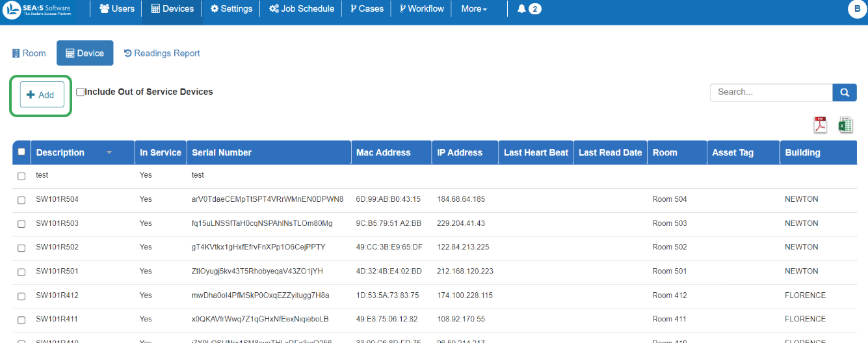Click FLORENCE building in SW101R412 row
The image size is (868, 343).
(805, 295)
